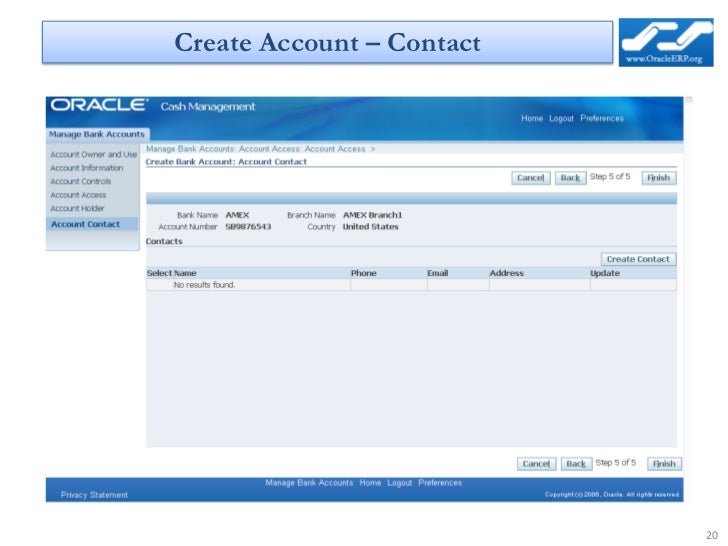Viewport: 728px width, 546px height.
Task: Click Preferences in the footer
Action: point(440,483)
